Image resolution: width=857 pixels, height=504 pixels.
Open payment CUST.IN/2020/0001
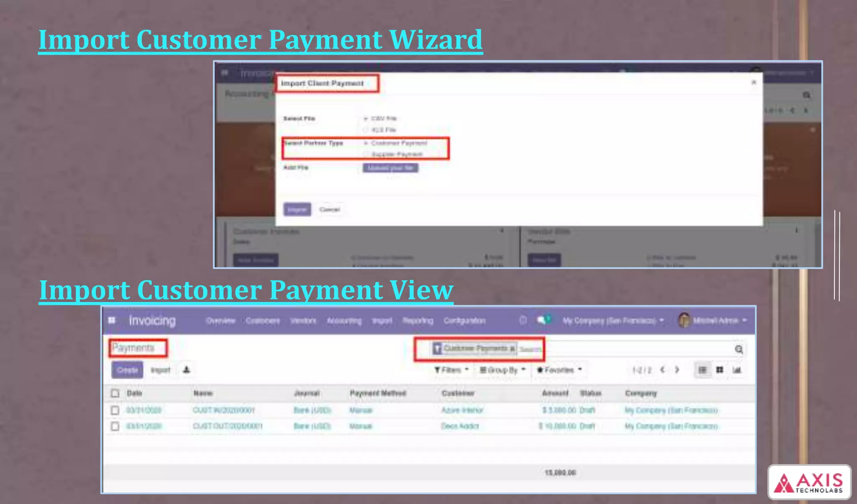223,410
